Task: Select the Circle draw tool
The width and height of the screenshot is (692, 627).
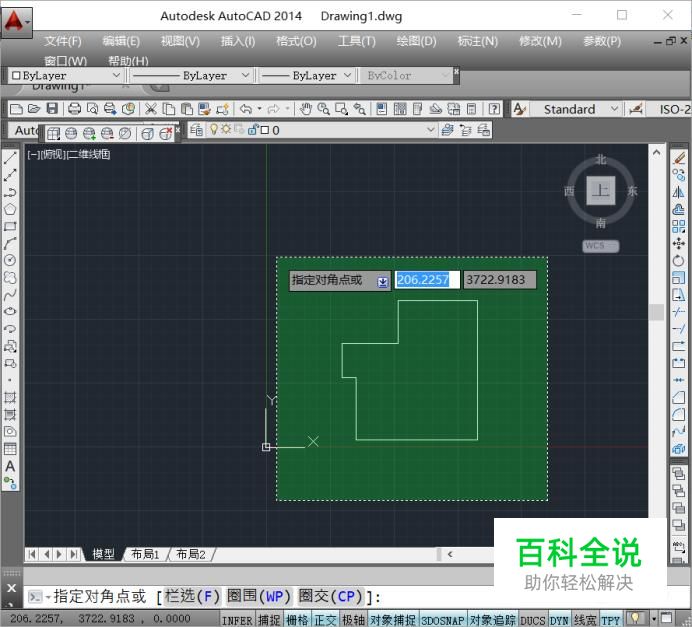Action: tap(10, 260)
